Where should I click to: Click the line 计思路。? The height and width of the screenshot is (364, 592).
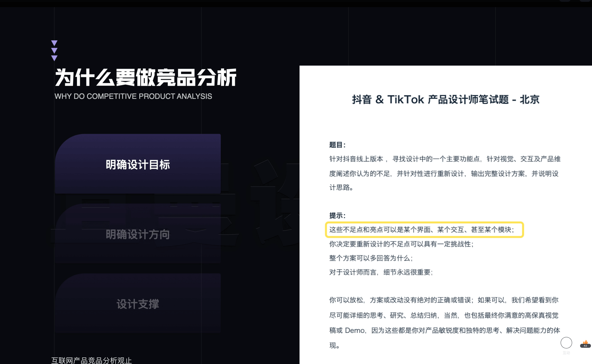341,187
